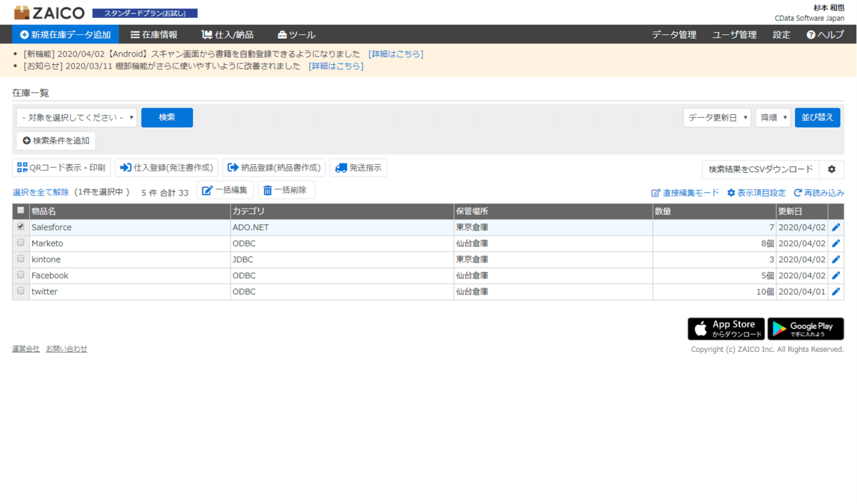Click the kintone item name cell
Image resolution: width=857 pixels, height=504 pixels.
pos(129,259)
